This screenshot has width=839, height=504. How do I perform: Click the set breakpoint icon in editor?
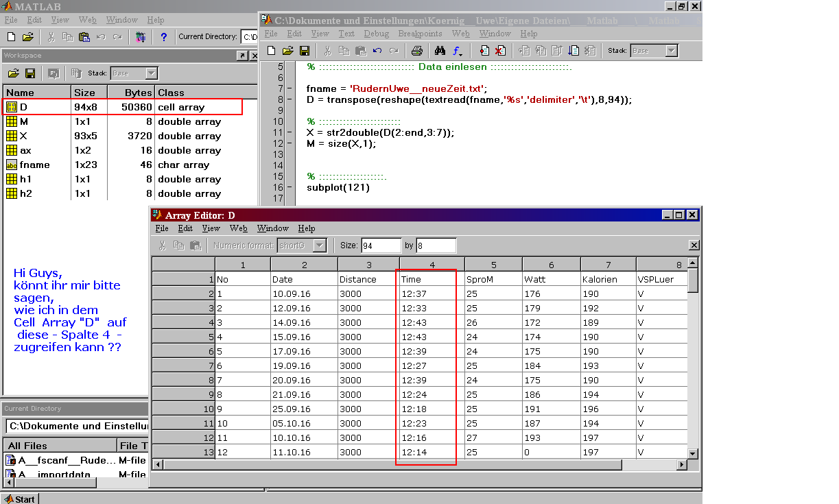point(484,51)
